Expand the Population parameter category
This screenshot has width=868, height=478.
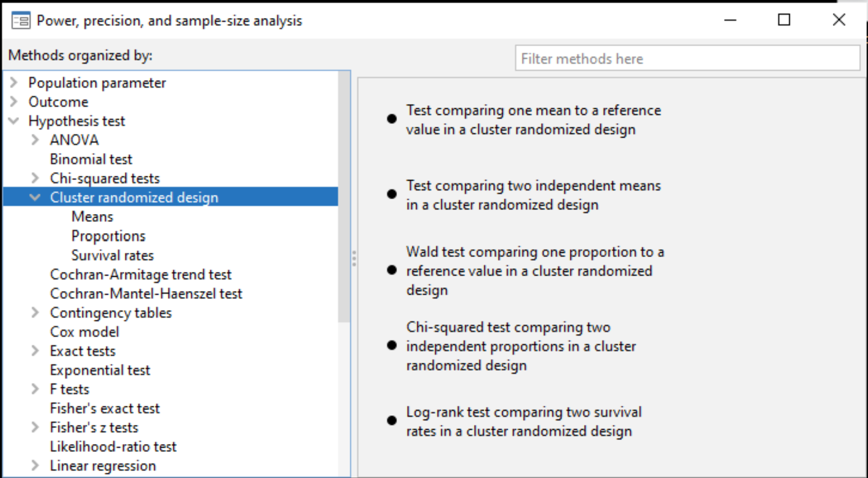tap(13, 82)
